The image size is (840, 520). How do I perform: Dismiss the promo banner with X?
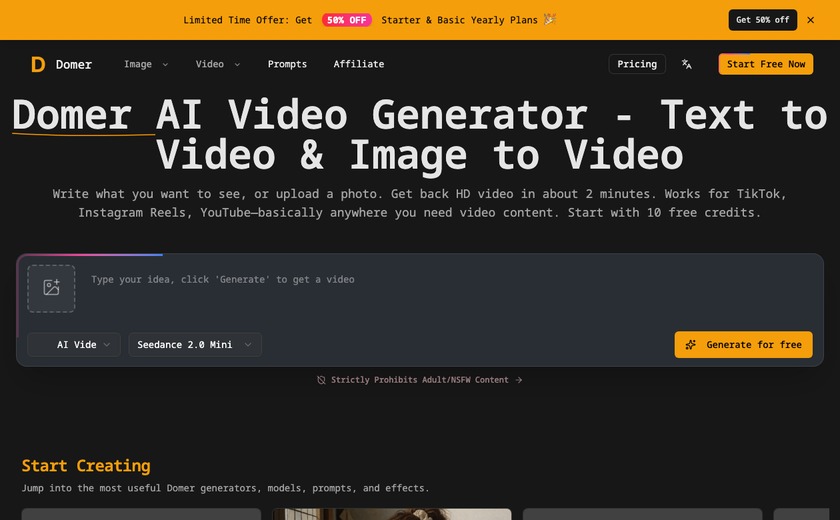point(811,20)
